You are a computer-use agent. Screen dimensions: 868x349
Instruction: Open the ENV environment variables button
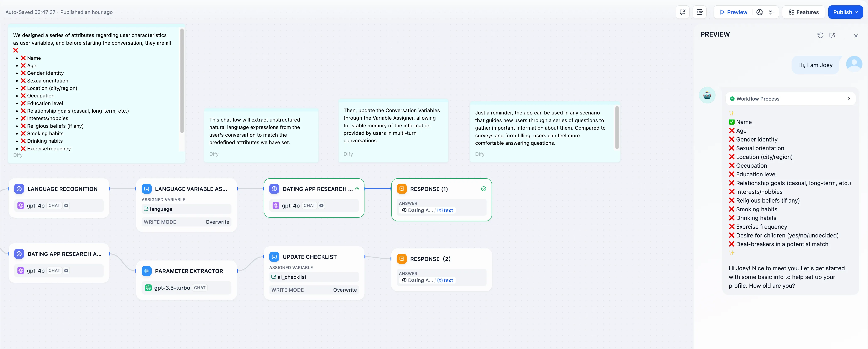[x=700, y=12]
